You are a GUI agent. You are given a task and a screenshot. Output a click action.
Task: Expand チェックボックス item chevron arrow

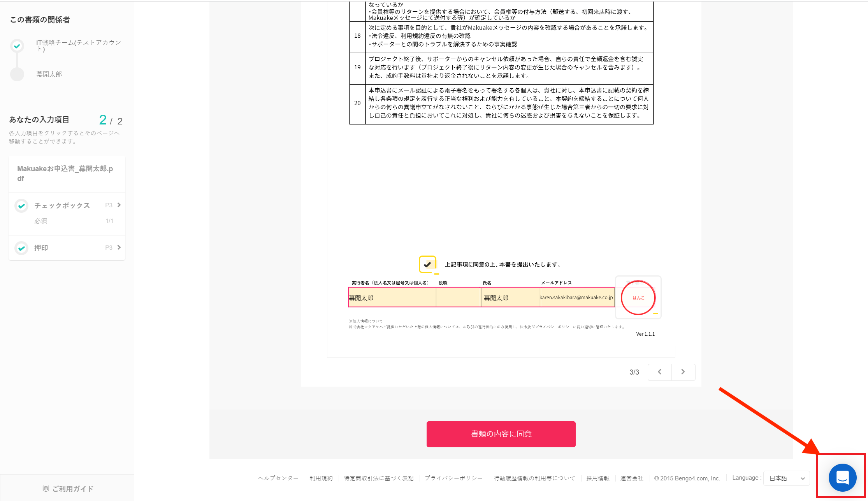(119, 205)
